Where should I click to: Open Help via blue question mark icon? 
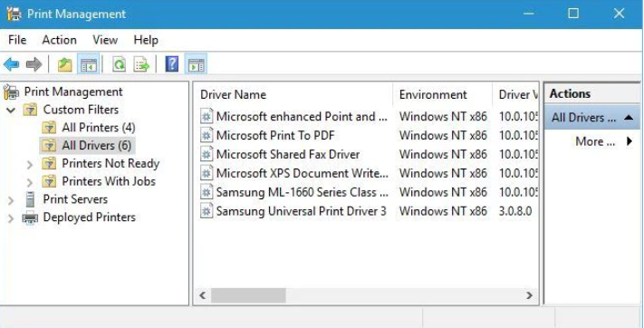click(172, 64)
